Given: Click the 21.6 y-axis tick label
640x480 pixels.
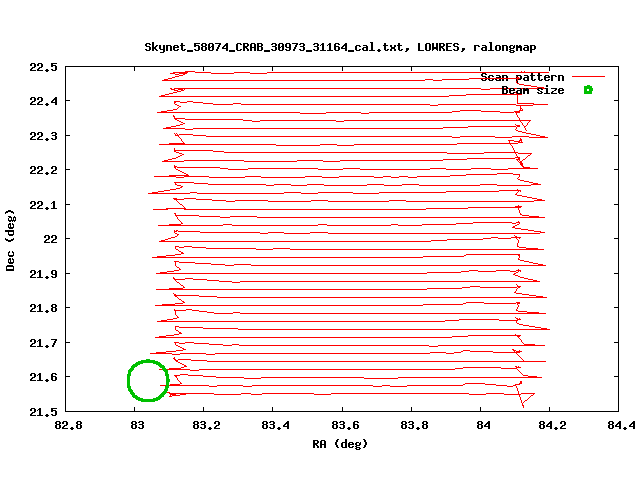Looking at the screenshot, I should [x=43, y=377].
